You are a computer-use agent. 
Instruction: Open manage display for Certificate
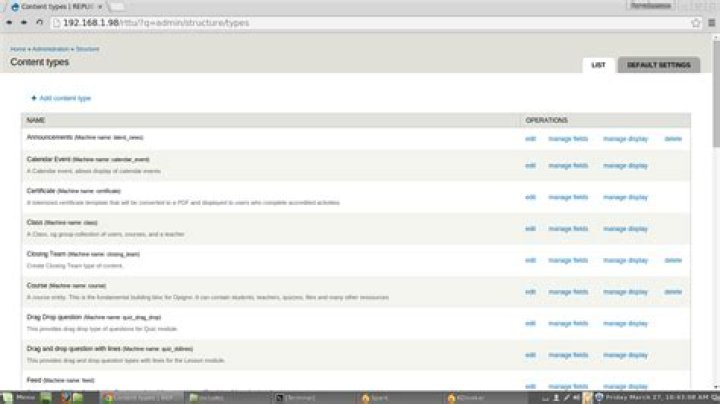(625, 197)
